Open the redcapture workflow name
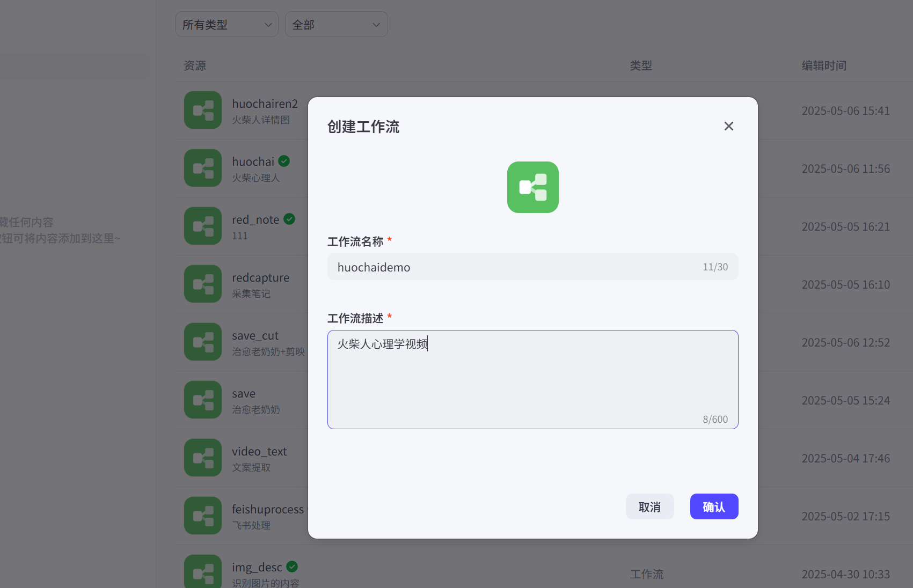The image size is (913, 588). pyautogui.click(x=260, y=277)
